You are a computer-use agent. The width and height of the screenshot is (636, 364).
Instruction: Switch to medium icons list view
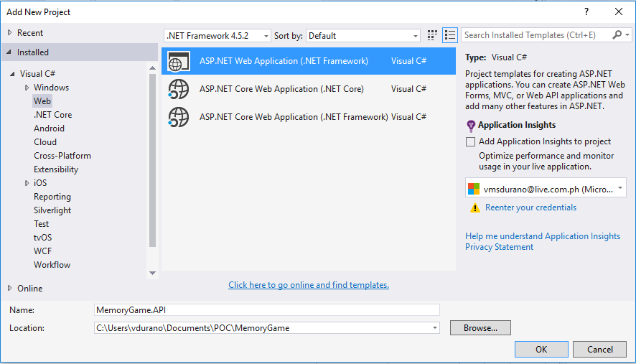pos(450,35)
